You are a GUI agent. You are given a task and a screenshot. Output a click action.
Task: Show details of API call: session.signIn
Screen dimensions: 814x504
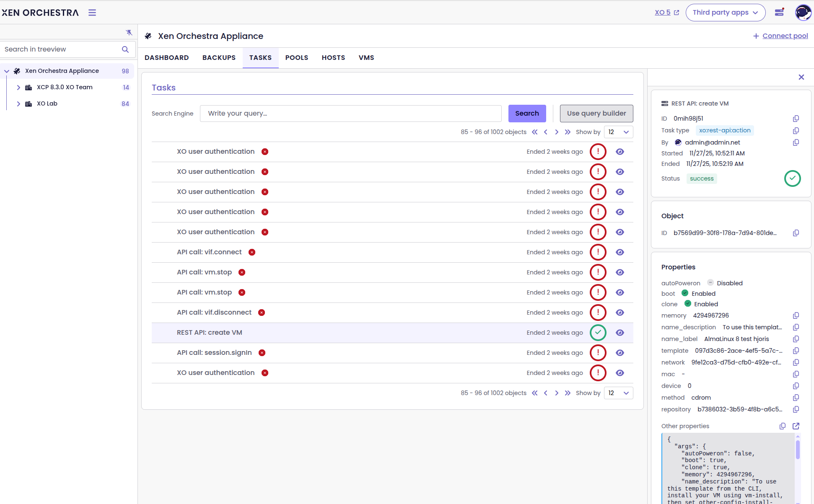620,353
